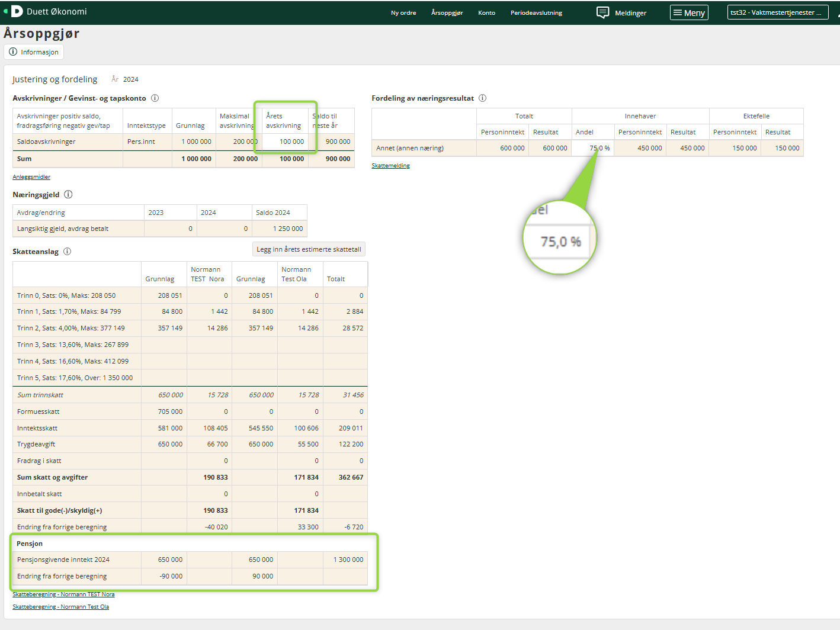Click info icon beside Skatteanslag
The height and width of the screenshot is (630, 840).
pos(68,251)
